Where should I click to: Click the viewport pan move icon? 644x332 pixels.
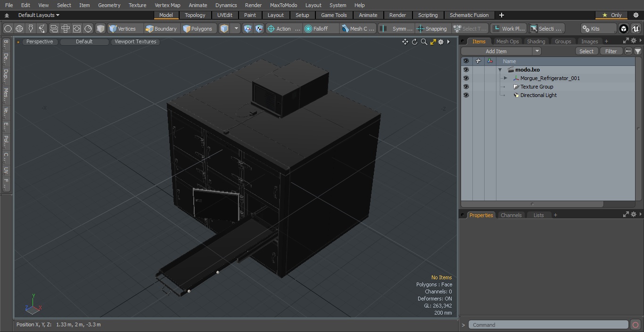click(405, 42)
